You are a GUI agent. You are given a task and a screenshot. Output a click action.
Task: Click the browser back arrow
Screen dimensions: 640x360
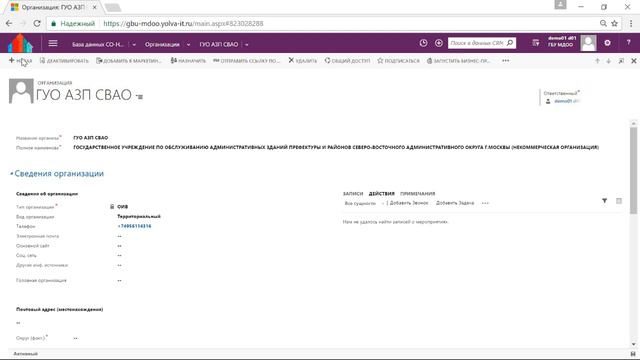pos(9,24)
